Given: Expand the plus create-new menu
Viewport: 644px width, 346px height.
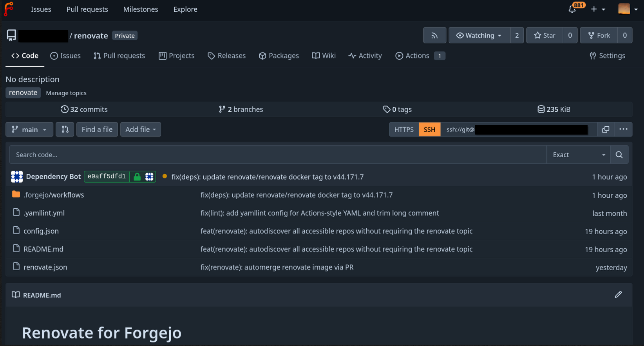Looking at the screenshot, I should coord(598,9).
